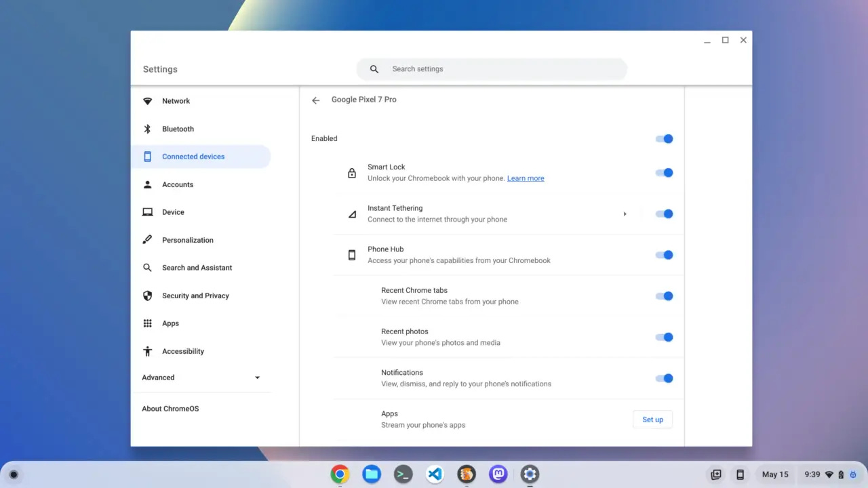868x488 pixels.
Task: Click the Network Wi-Fi icon in sidebar
Action: coord(147,101)
